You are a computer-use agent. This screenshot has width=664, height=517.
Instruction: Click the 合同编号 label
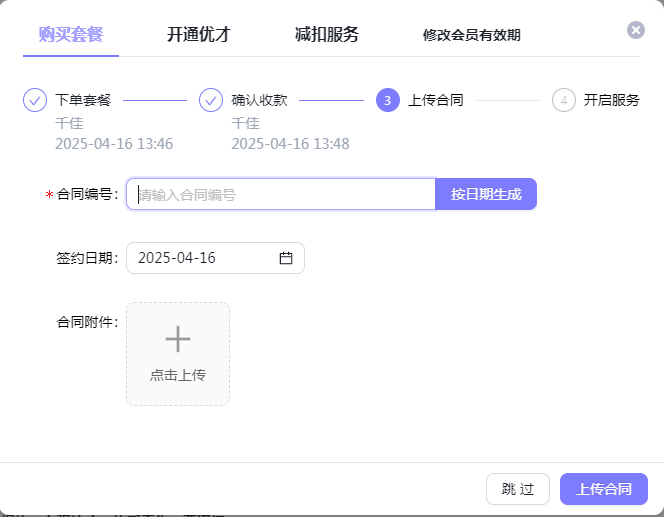[87, 194]
